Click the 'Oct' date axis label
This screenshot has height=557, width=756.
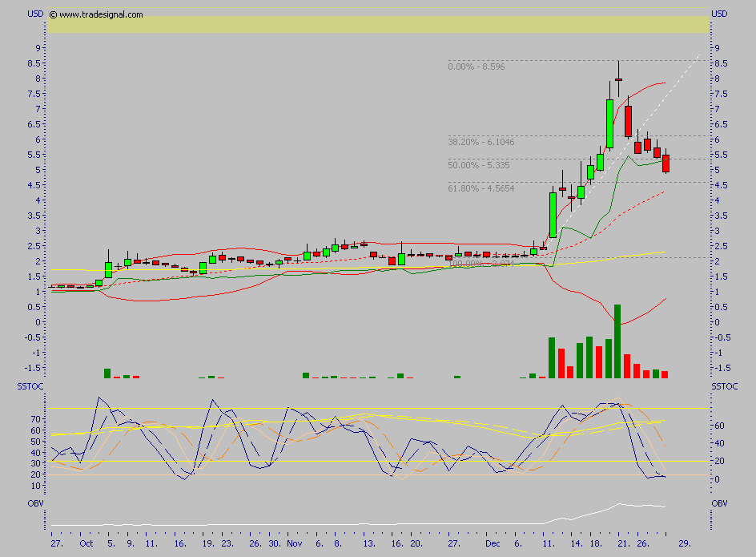(86, 543)
